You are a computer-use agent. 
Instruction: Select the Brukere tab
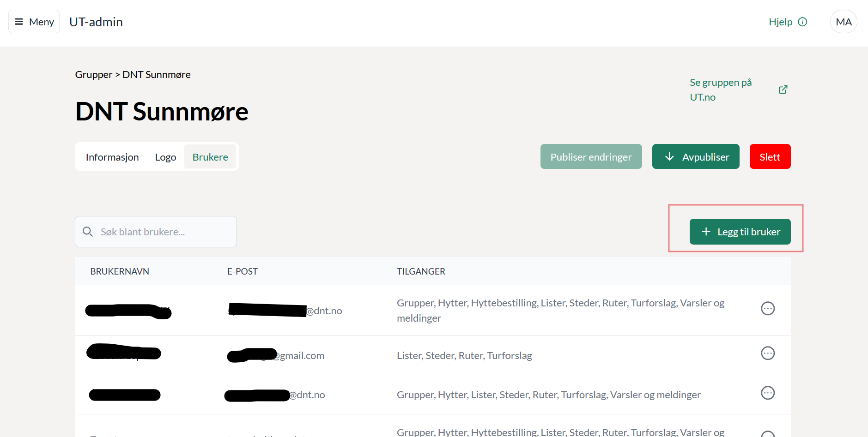click(x=210, y=157)
